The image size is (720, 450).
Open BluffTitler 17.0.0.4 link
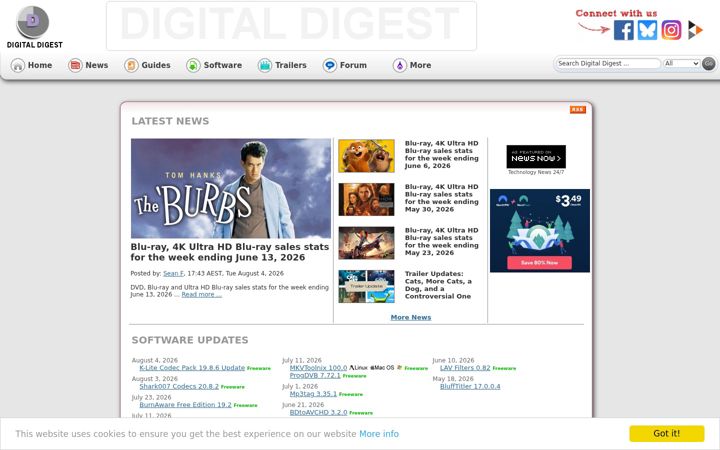click(x=470, y=387)
